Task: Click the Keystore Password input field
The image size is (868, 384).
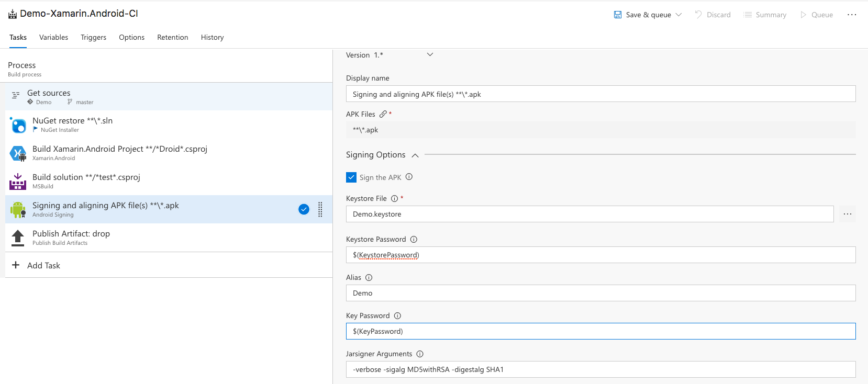Action: (x=600, y=255)
